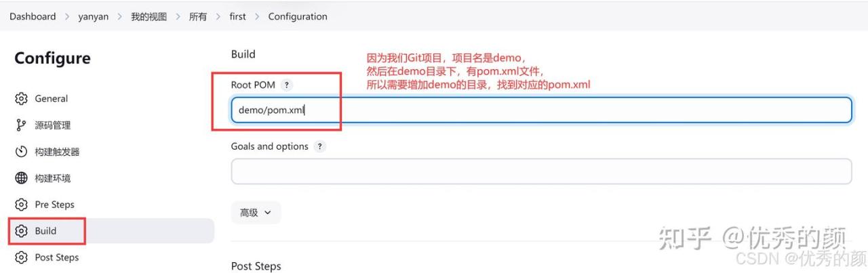Navigate to 所有 in the breadcrumb
The width and height of the screenshot is (868, 273).
pos(198,17)
